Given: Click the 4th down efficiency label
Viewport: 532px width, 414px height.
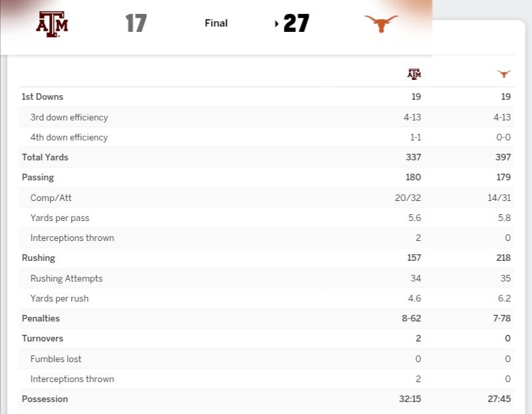Looking at the screenshot, I should pos(69,137).
